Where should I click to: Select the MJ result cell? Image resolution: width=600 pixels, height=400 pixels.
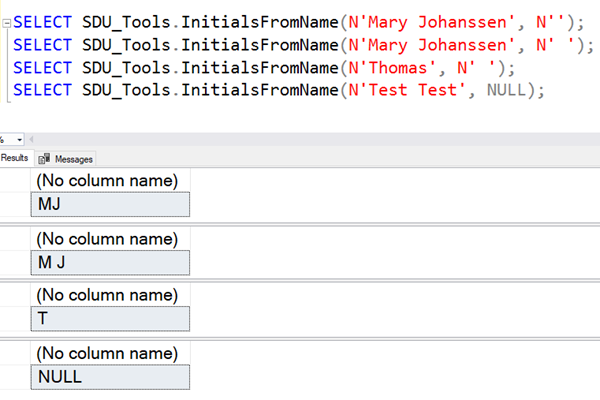coord(110,204)
